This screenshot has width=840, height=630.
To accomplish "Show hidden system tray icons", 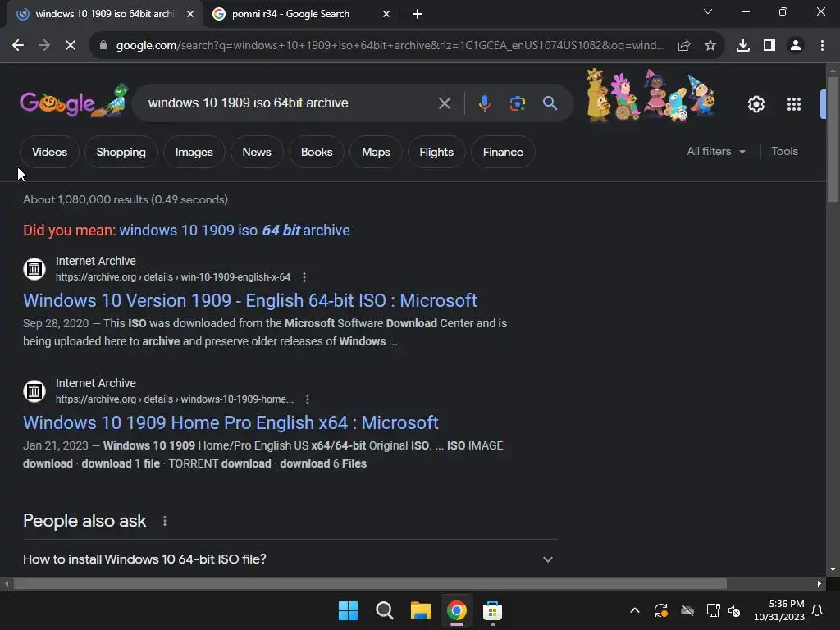I will [635, 610].
